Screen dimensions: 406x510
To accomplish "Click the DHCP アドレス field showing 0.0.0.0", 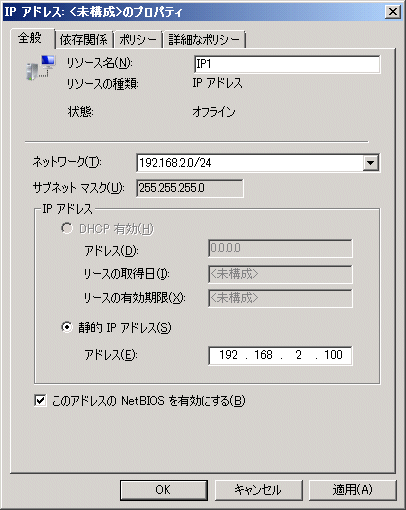I will (x=280, y=248).
